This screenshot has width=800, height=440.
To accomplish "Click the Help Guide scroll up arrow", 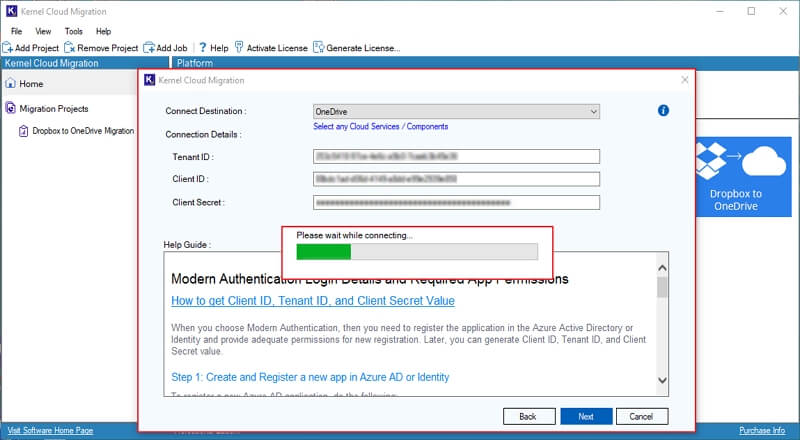I will coord(662,267).
